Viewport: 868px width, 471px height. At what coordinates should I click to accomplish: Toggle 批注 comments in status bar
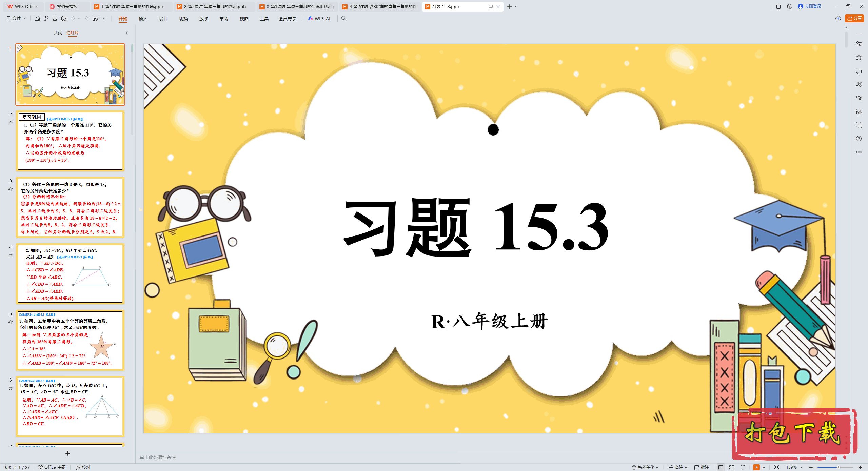coord(702,467)
